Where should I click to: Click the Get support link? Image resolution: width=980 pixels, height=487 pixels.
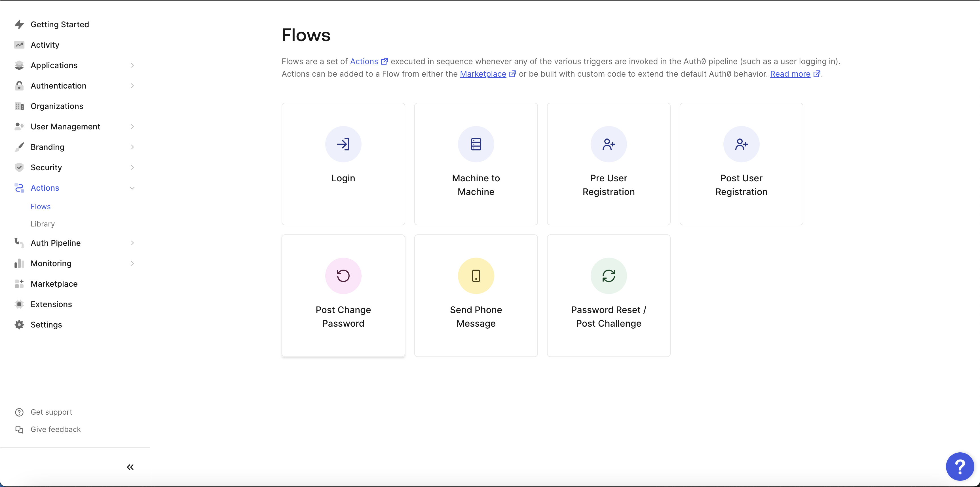point(51,412)
